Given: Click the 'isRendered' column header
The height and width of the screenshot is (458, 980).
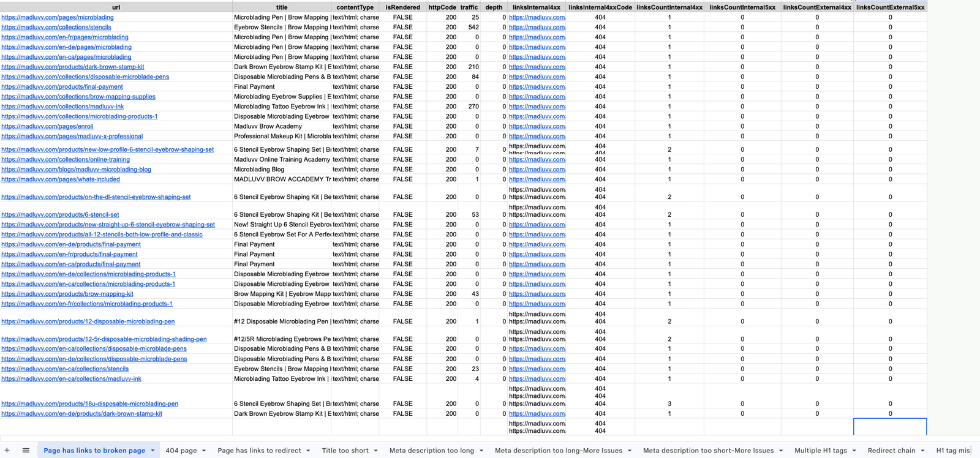Looking at the screenshot, I should (x=402, y=7).
